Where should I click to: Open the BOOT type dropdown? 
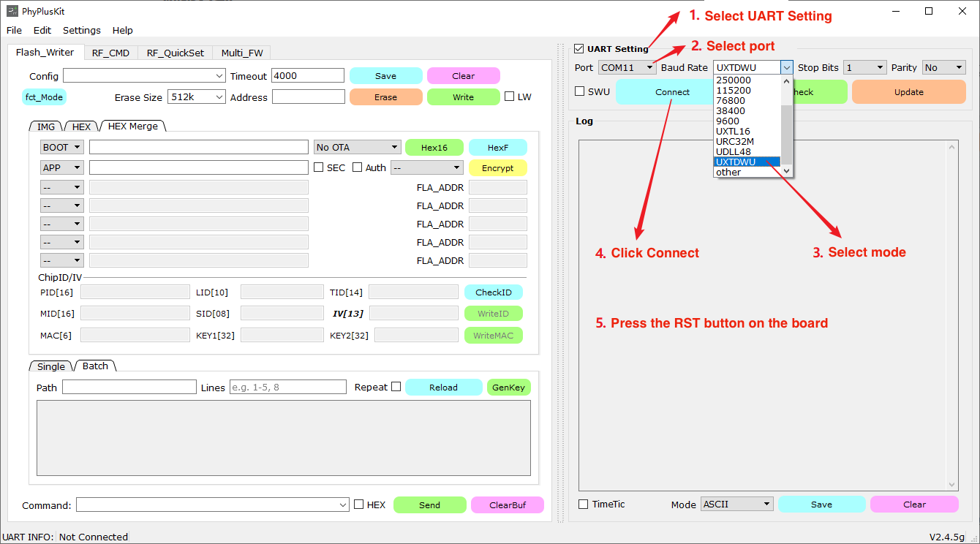click(61, 147)
